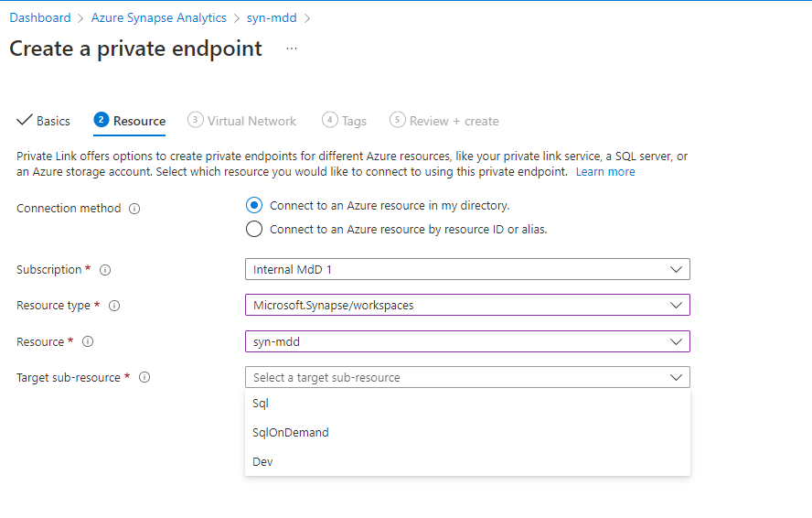Select 'Connect by resource ID or alias' option
This screenshot has width=812, height=518.
point(254,229)
